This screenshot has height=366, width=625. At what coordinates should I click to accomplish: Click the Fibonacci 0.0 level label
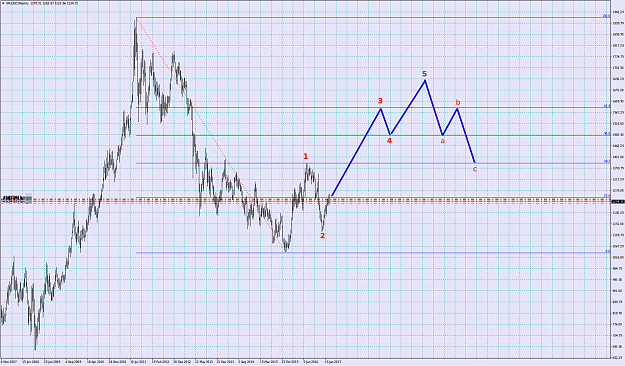click(607, 251)
